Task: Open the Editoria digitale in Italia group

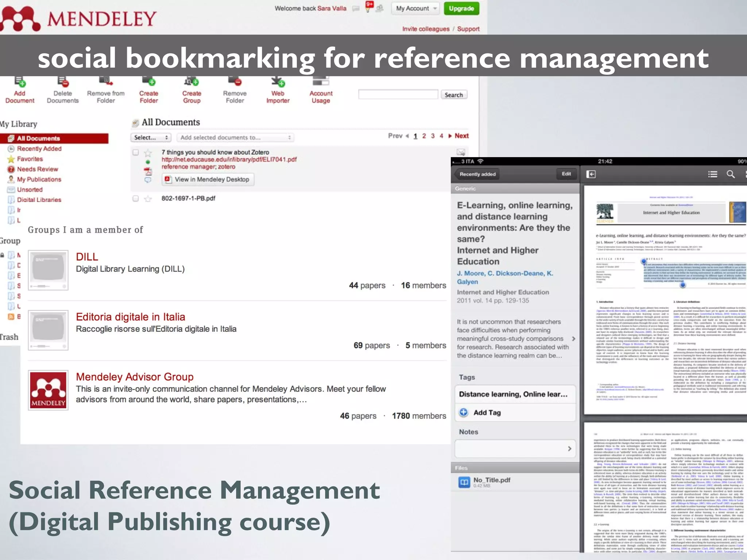Action: pos(130,317)
